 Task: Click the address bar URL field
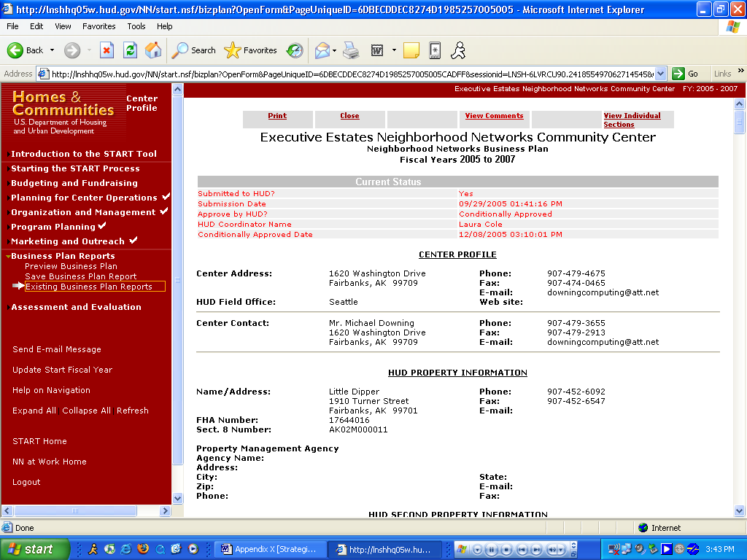click(350, 74)
